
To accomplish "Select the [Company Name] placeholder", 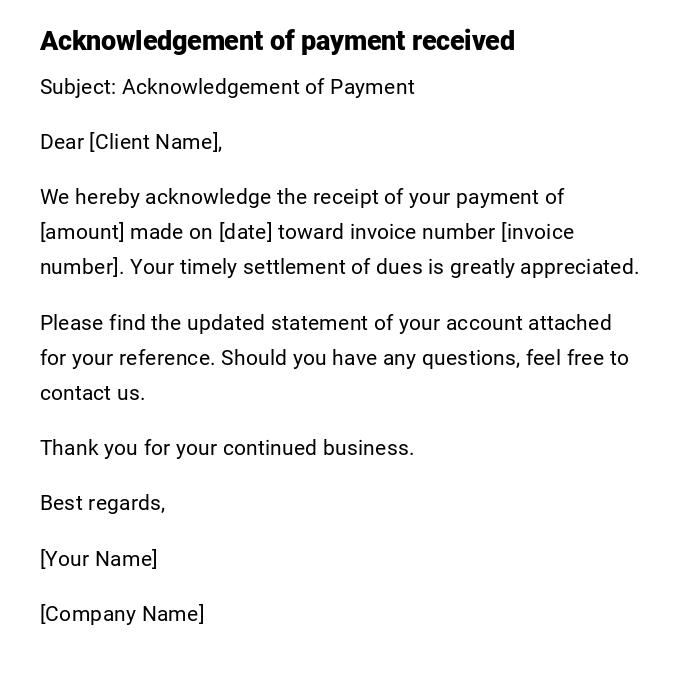I will 122,614.
